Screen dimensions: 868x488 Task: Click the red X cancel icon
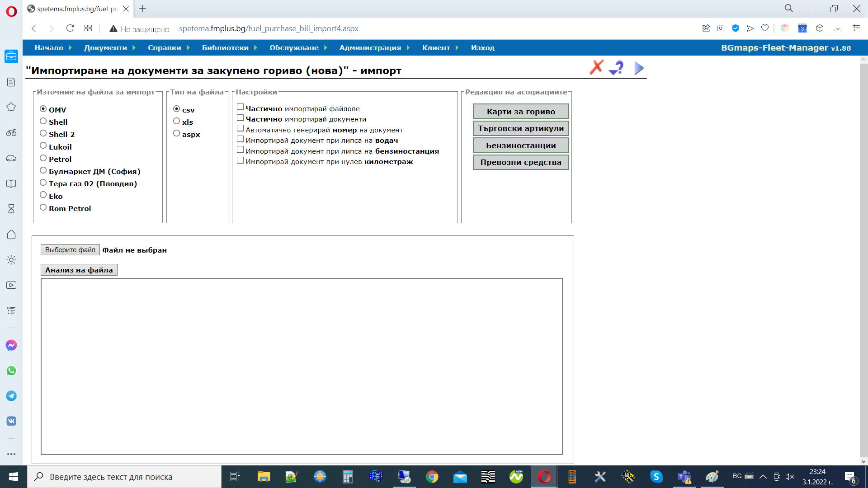tap(596, 67)
